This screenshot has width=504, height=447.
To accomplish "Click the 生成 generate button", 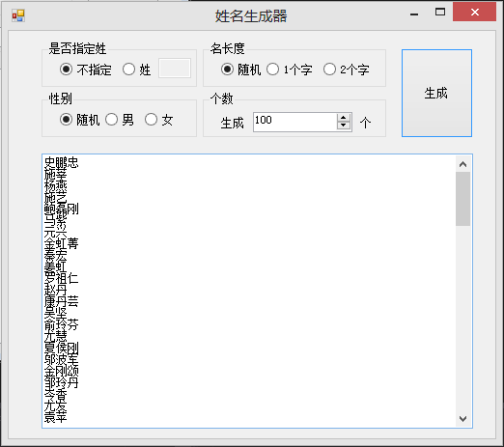I will (x=436, y=93).
